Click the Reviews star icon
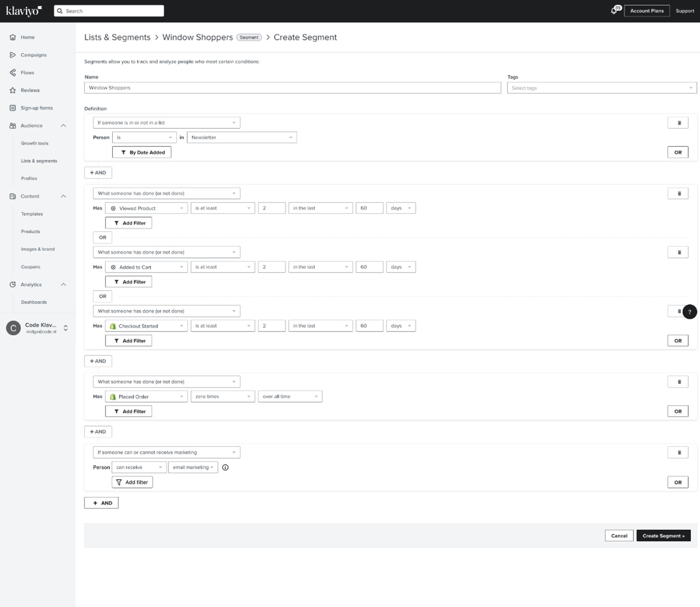This screenshot has height=607, width=700. click(x=13, y=90)
